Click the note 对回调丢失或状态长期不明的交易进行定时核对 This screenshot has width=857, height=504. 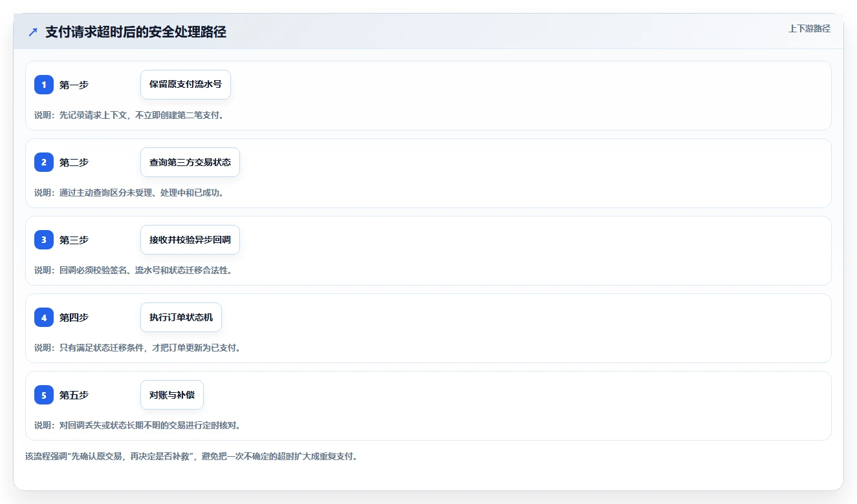(x=138, y=425)
